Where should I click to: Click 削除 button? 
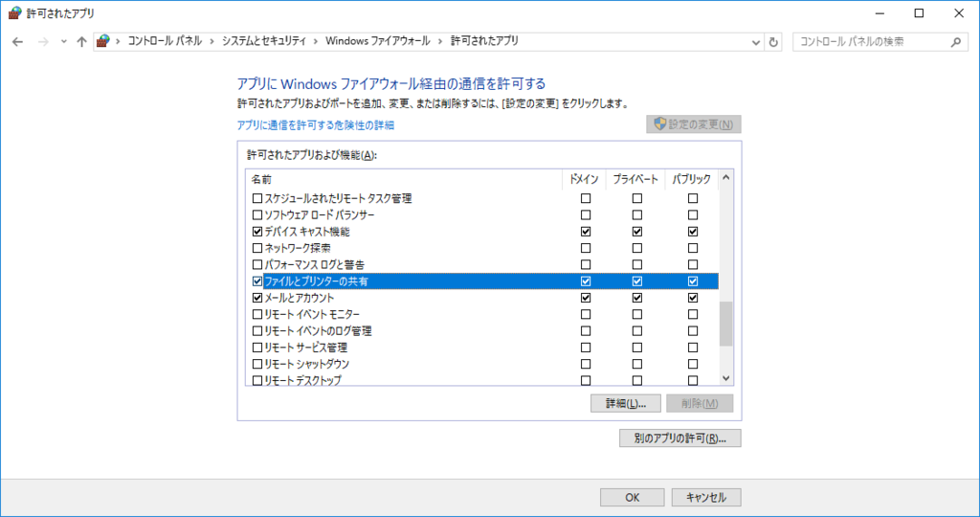(700, 403)
